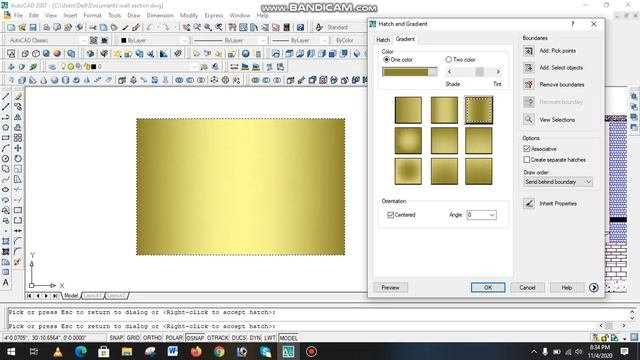Select the spherical gradient pattern thumbnail
The width and height of the screenshot is (640, 360).
tap(408, 140)
